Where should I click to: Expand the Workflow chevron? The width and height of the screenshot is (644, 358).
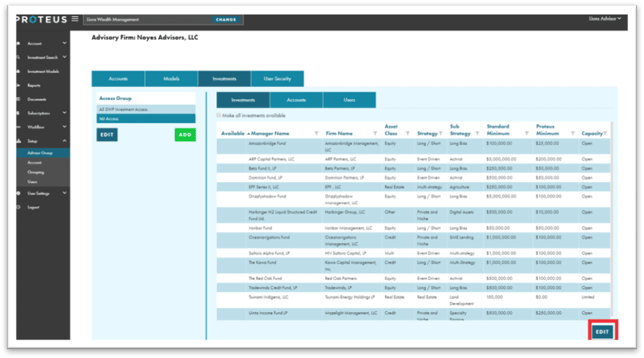pos(64,127)
